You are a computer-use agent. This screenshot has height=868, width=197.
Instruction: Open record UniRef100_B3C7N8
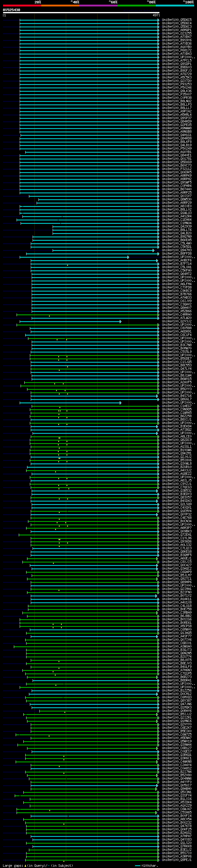point(177,345)
